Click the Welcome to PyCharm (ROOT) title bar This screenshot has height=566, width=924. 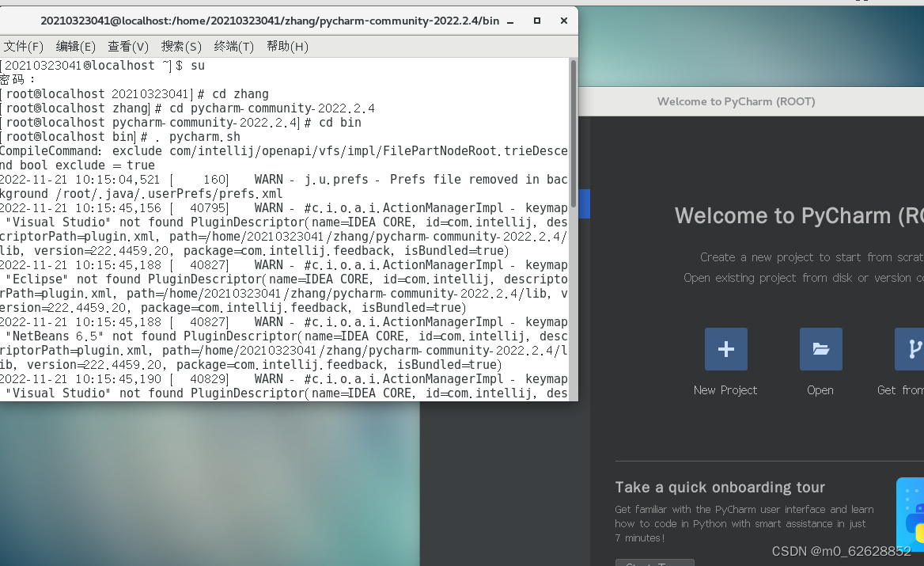click(752, 101)
